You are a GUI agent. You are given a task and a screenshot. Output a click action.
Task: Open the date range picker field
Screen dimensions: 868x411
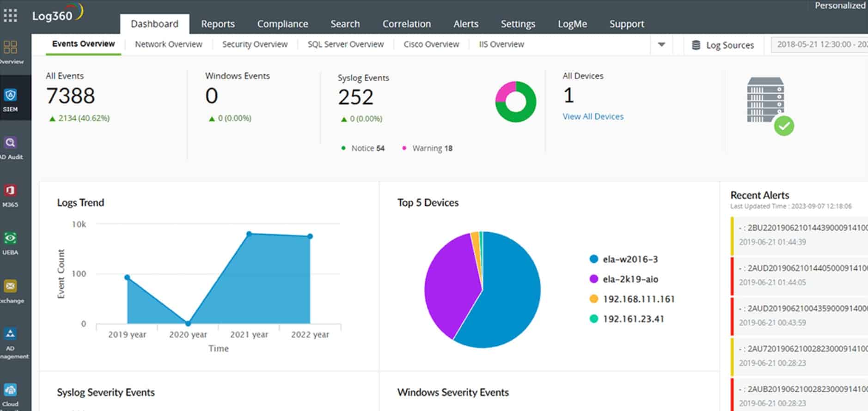click(820, 45)
